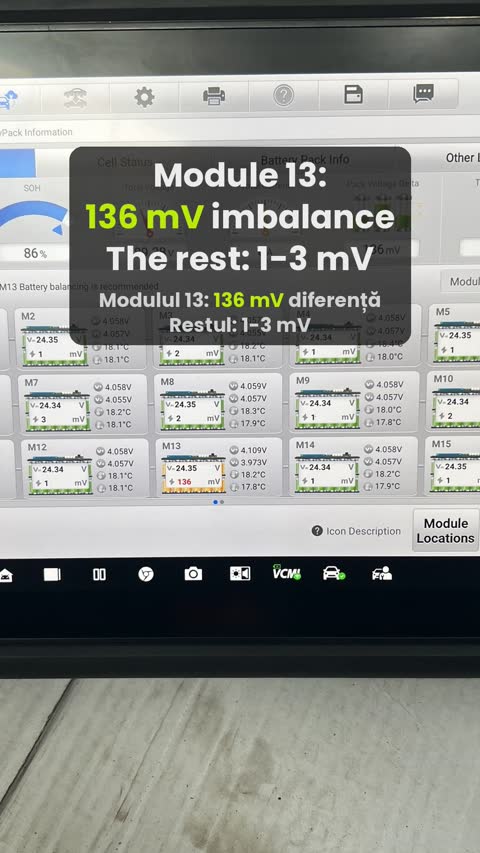Viewport: 480px width, 853px height.
Task: Click the 3.973V value in M13
Action: coord(254,462)
